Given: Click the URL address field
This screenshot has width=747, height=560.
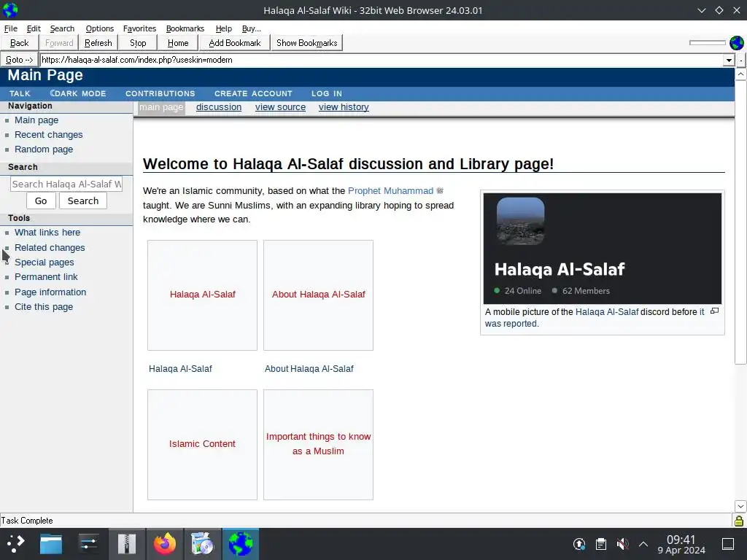Looking at the screenshot, I should [x=382, y=60].
